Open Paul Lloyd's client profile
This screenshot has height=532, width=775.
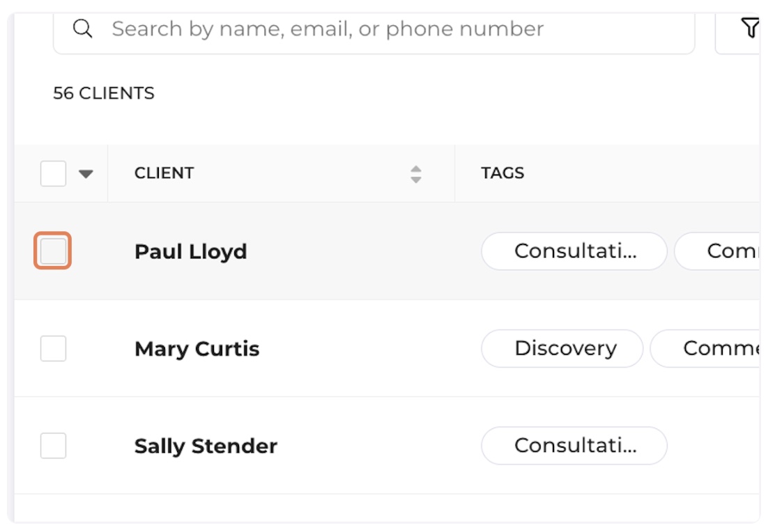[x=191, y=251]
